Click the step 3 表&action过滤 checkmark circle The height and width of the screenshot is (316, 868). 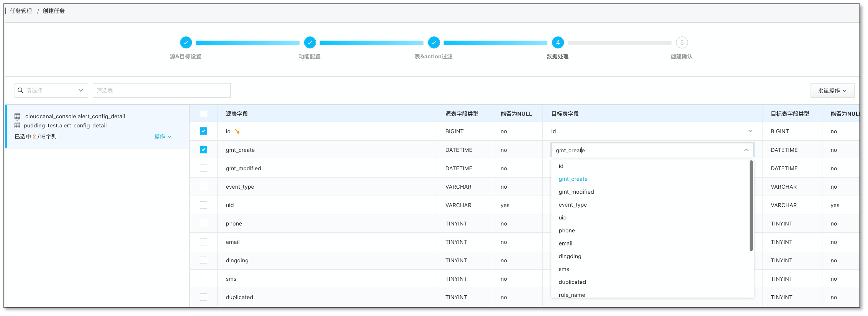(x=434, y=43)
